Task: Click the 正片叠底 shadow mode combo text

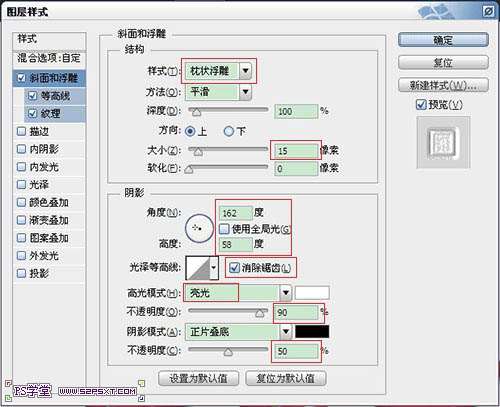Action: pyautogui.click(x=209, y=332)
